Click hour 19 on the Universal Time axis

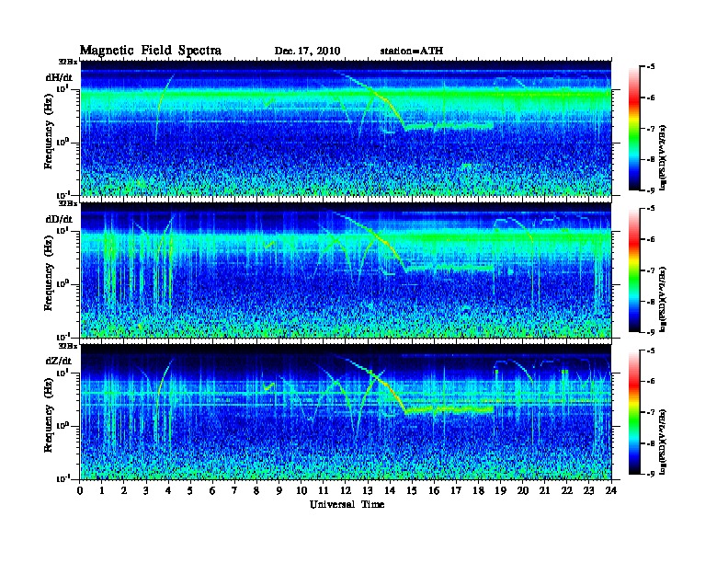click(500, 490)
